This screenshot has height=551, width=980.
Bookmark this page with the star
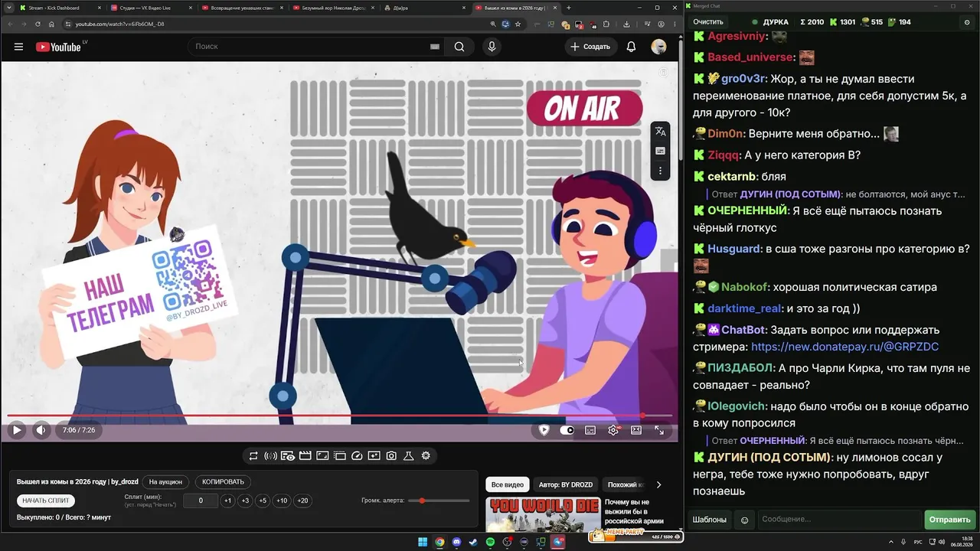[x=518, y=24]
